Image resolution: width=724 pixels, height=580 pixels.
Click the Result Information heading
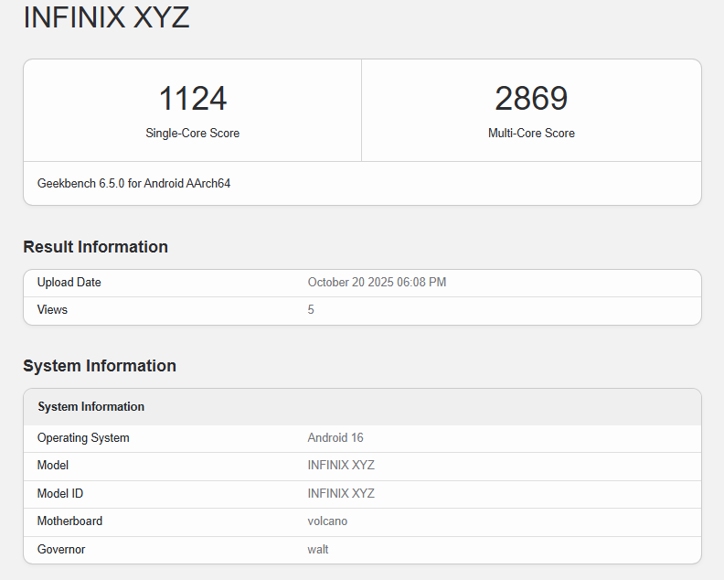point(96,247)
